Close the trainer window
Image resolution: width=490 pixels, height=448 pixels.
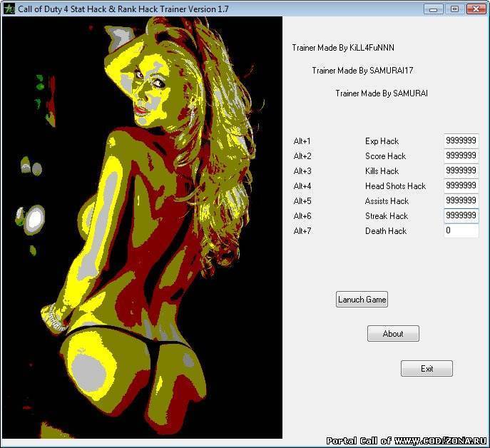coord(476,9)
